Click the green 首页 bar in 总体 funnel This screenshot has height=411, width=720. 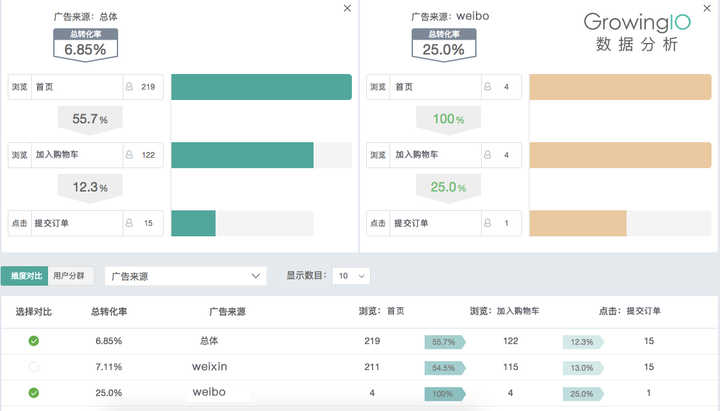261,87
